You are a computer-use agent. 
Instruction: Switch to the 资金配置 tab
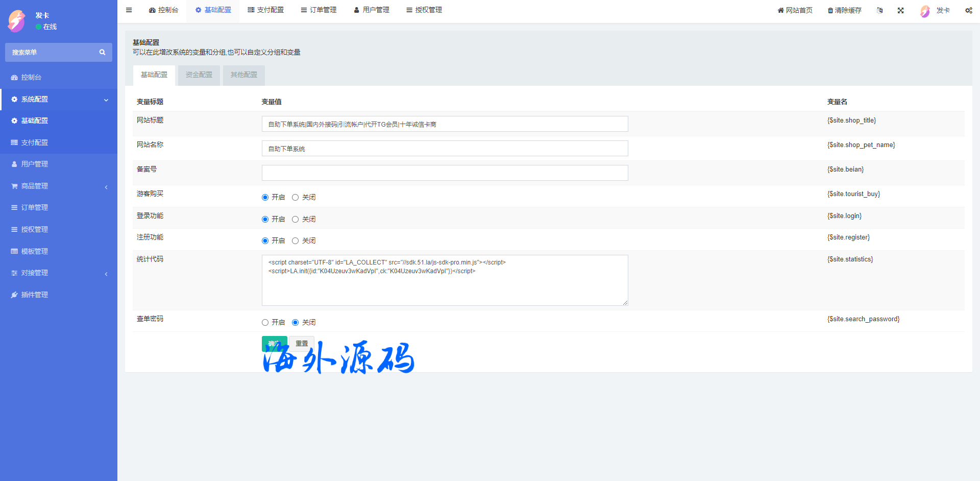pos(199,75)
